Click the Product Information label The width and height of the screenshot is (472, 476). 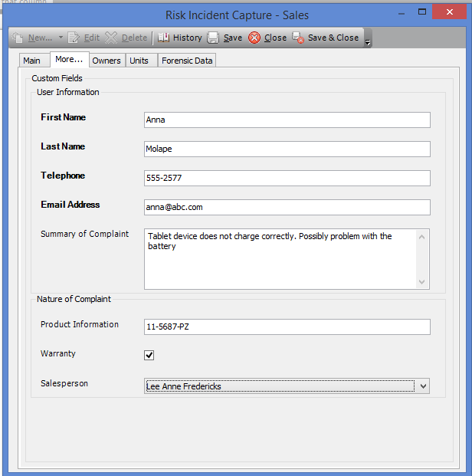(80, 324)
